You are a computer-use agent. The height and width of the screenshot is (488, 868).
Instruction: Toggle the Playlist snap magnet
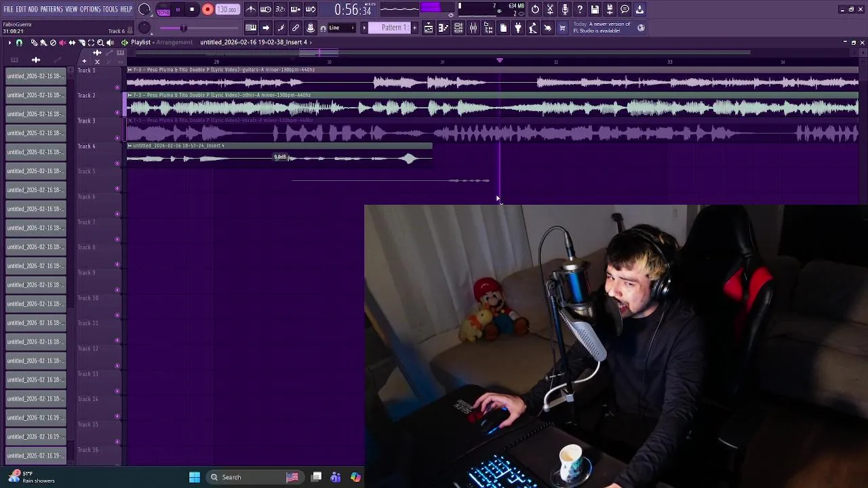tap(19, 43)
